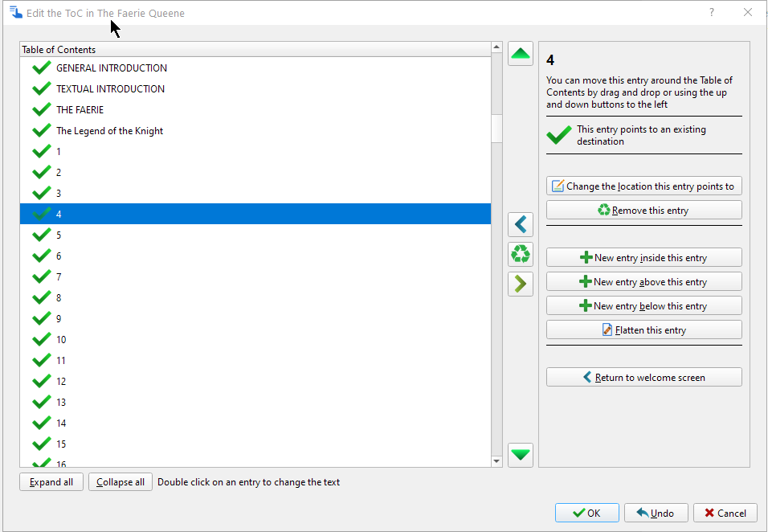Image resolution: width=768 pixels, height=532 pixels.
Task: Select ToC entry 15
Action: (255, 444)
